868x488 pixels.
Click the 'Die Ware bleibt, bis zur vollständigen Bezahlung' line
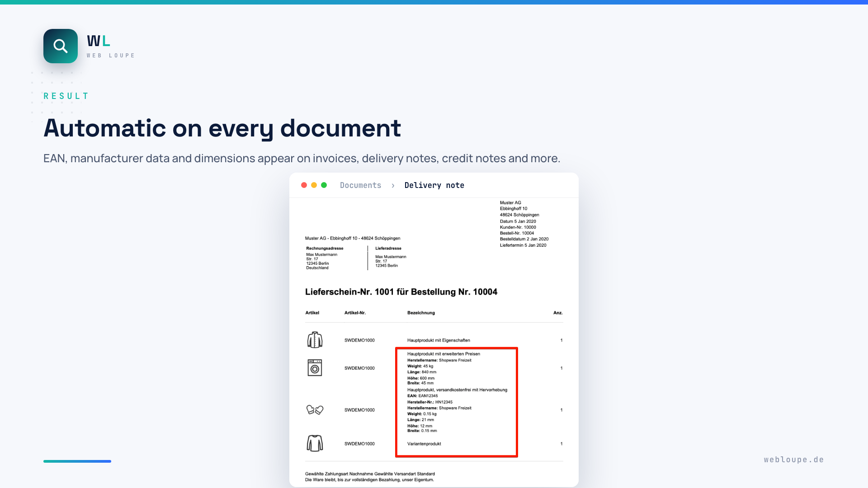[369, 480]
